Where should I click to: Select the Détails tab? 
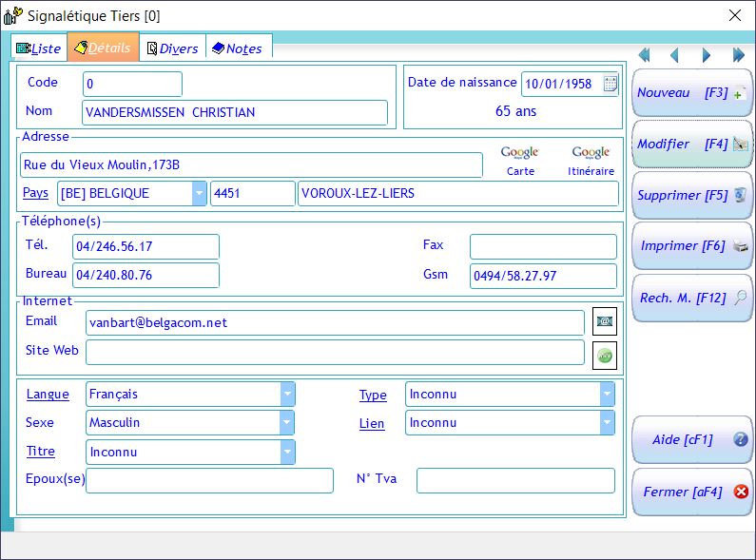coord(104,48)
